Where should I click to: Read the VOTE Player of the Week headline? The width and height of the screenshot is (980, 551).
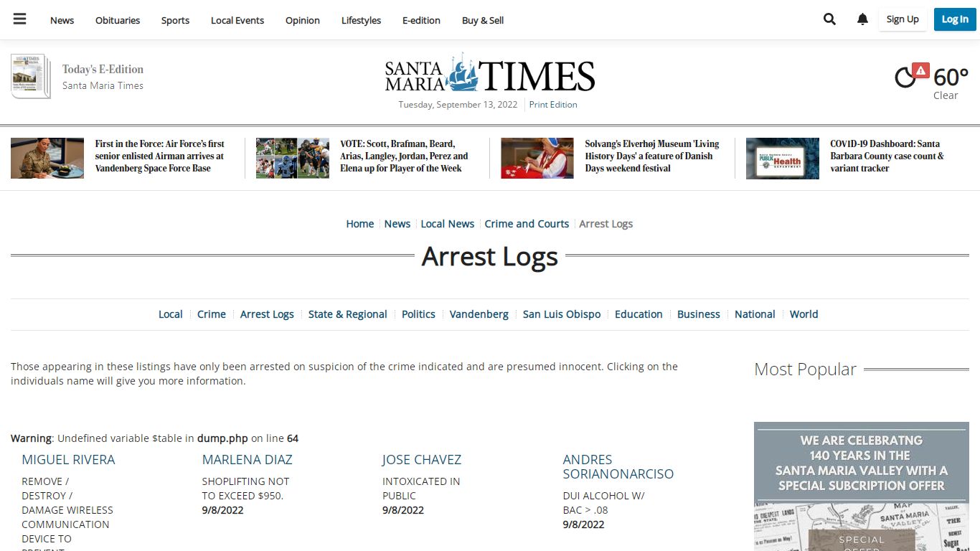pyautogui.click(x=405, y=156)
